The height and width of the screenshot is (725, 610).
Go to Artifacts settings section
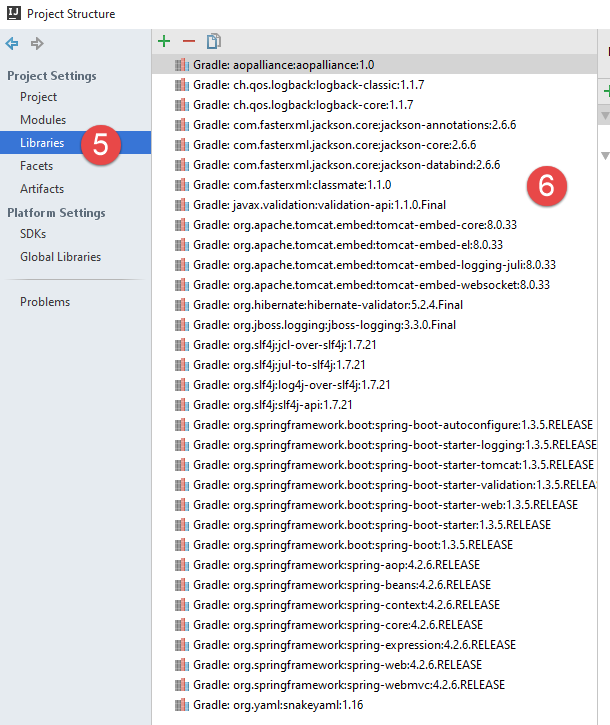(42, 189)
